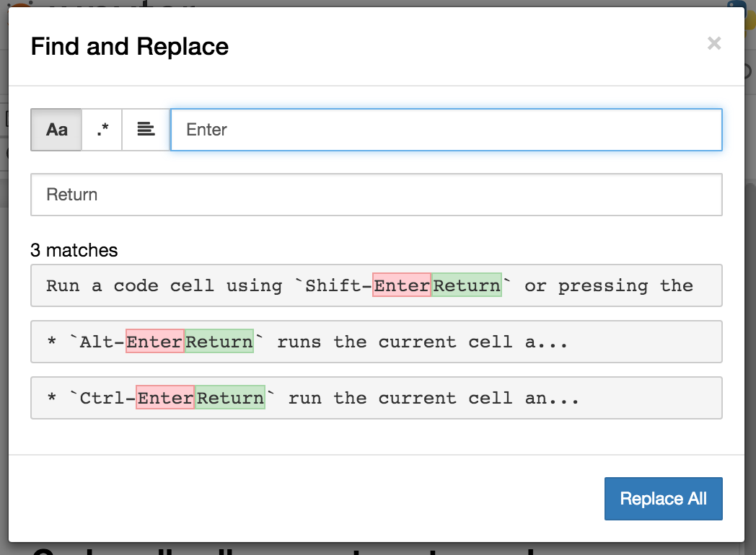Focus the replace field containing 'Return'
756x555 pixels.
click(x=376, y=195)
